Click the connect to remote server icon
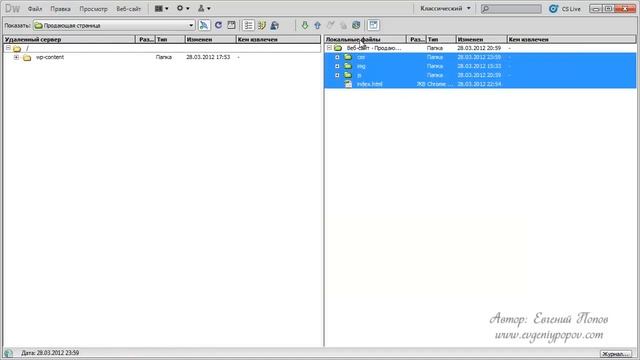The width and height of the screenshot is (640, 360). (x=204, y=25)
